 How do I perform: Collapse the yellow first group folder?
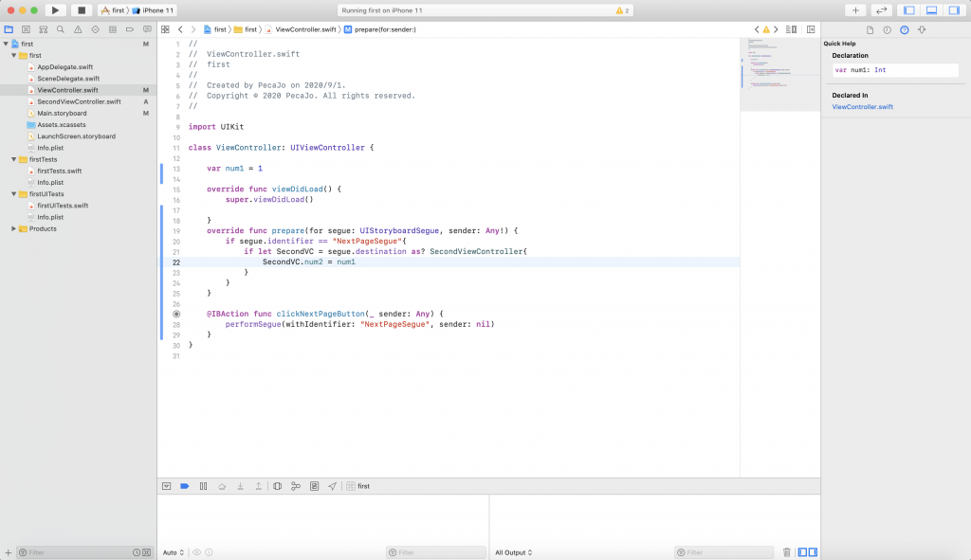[13, 55]
